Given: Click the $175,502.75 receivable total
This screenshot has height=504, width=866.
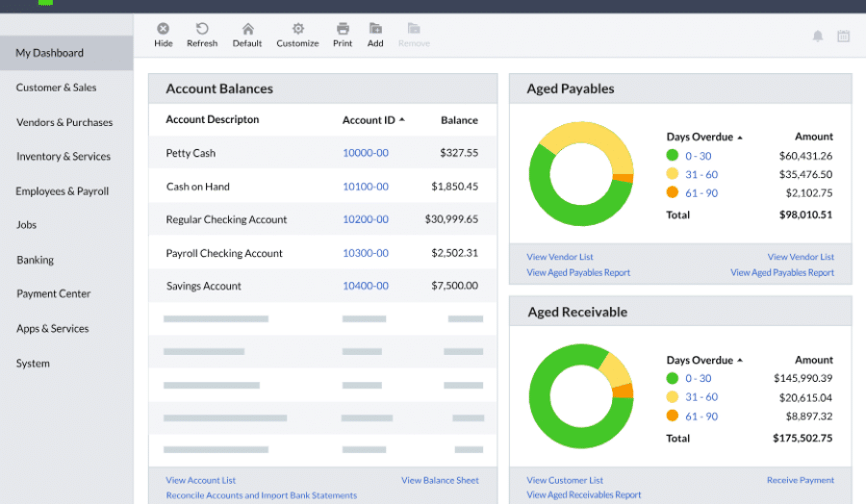Looking at the screenshot, I should tap(802, 439).
